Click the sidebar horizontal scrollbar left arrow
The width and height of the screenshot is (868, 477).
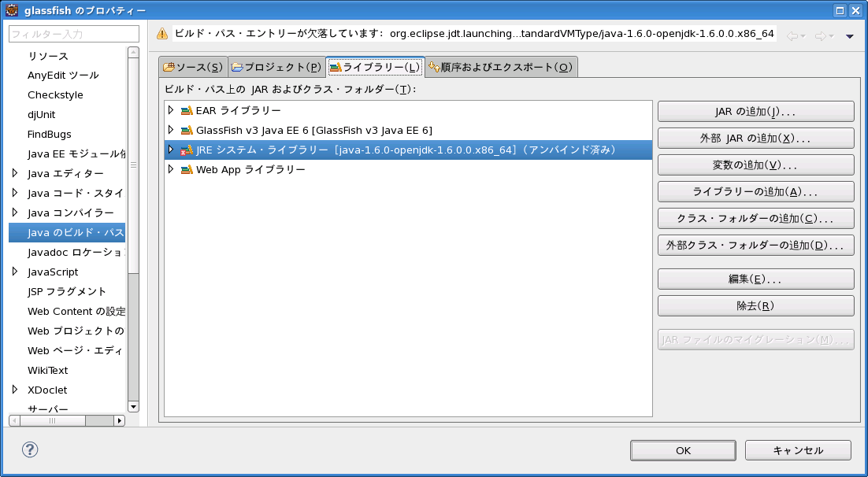(x=15, y=420)
